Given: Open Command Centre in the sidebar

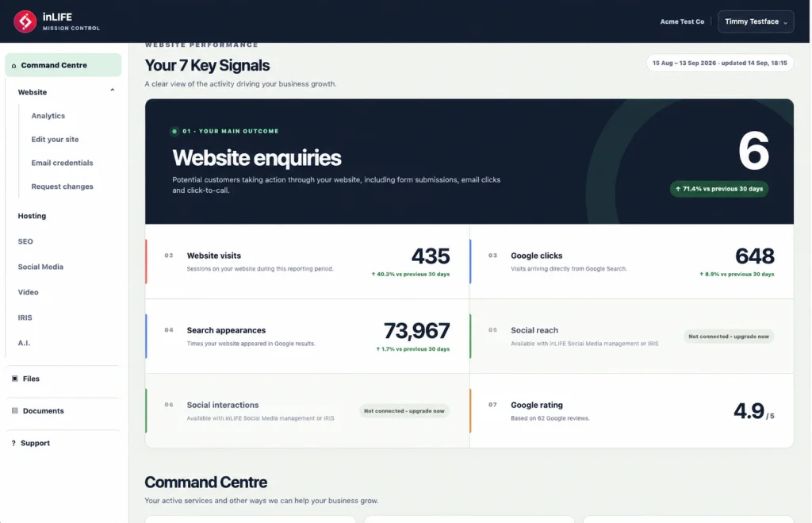Looking at the screenshot, I should tap(63, 65).
